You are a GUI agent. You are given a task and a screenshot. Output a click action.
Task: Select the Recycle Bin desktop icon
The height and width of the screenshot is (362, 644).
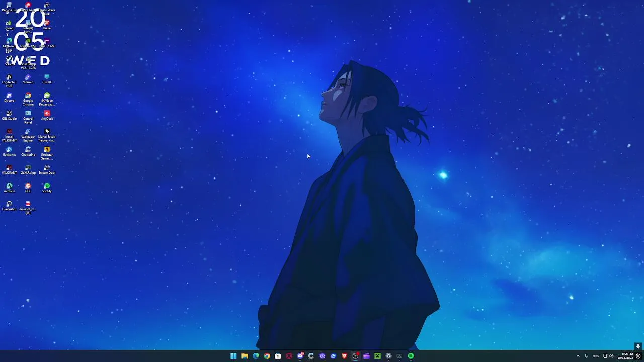pos(9,7)
